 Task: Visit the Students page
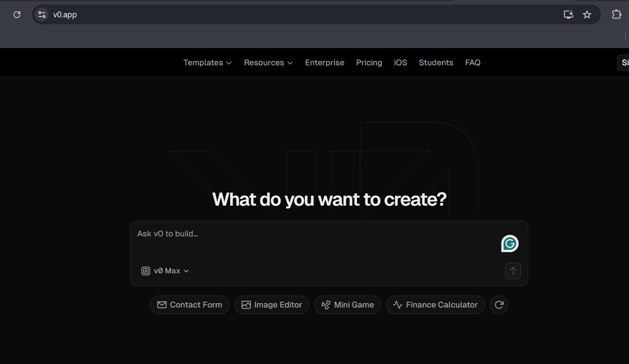pos(436,63)
